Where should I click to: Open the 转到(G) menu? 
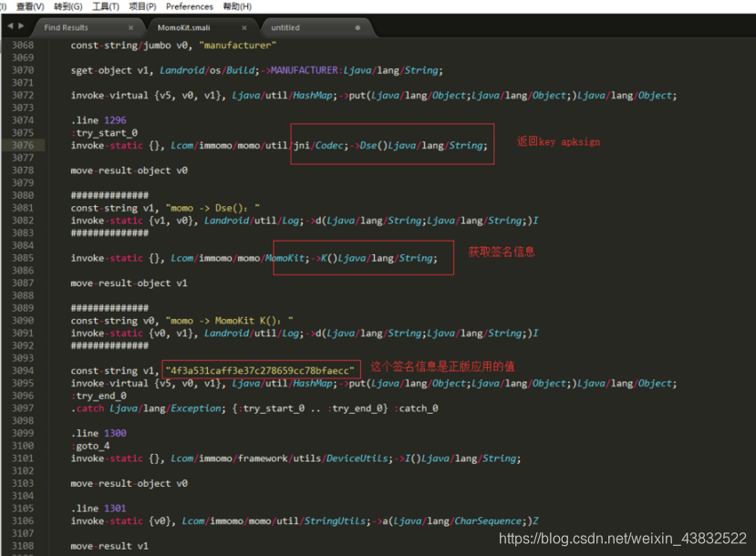(x=68, y=6)
